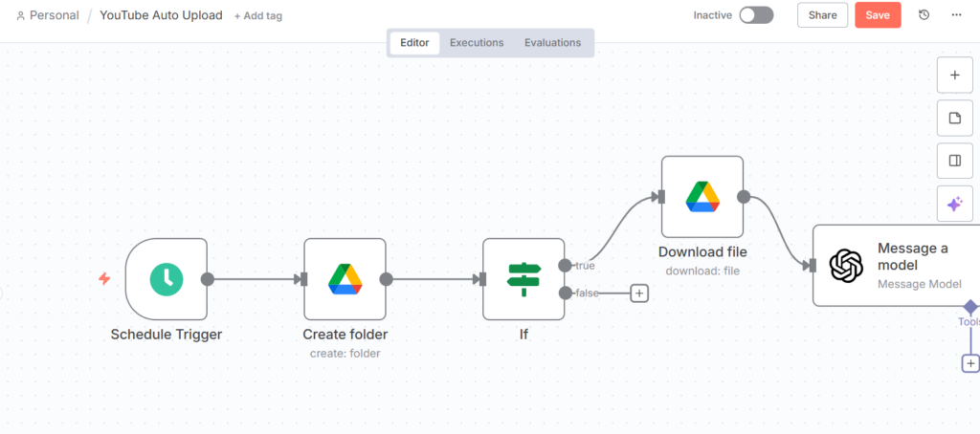
Task: Open the If signpost node
Action: (x=523, y=279)
